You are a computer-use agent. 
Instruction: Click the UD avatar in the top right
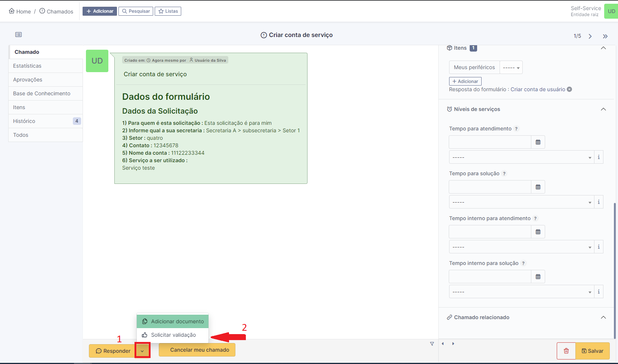click(x=611, y=11)
